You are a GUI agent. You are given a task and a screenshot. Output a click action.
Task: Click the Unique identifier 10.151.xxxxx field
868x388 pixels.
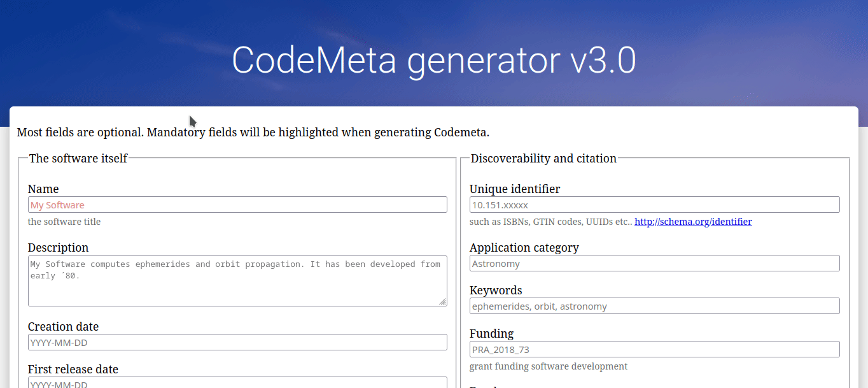tap(654, 205)
